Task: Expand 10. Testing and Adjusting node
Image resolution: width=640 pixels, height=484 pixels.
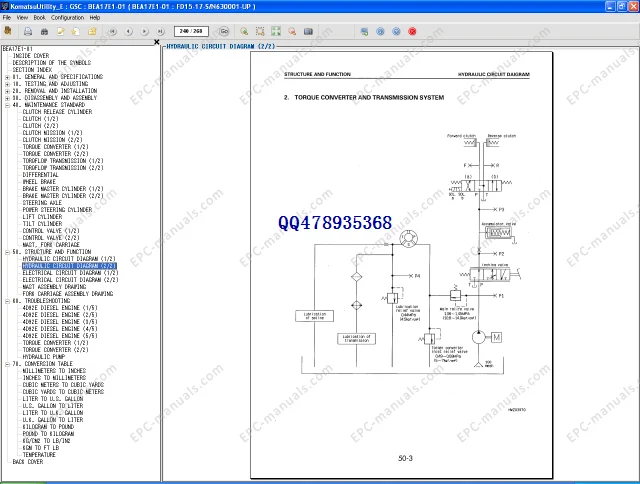Action: click(x=7, y=84)
